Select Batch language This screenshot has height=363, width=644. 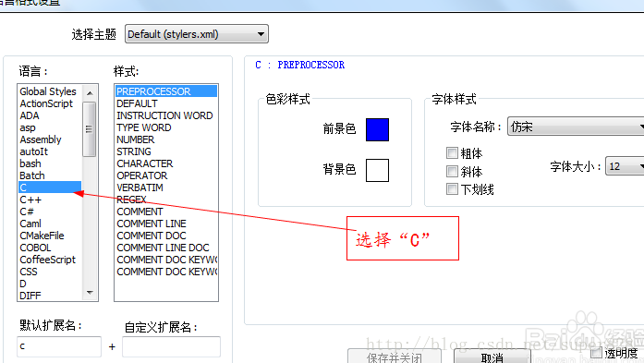[x=32, y=175]
